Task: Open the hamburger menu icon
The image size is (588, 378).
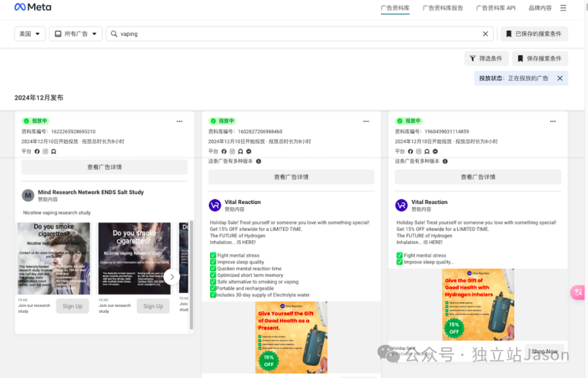Action: [563, 8]
